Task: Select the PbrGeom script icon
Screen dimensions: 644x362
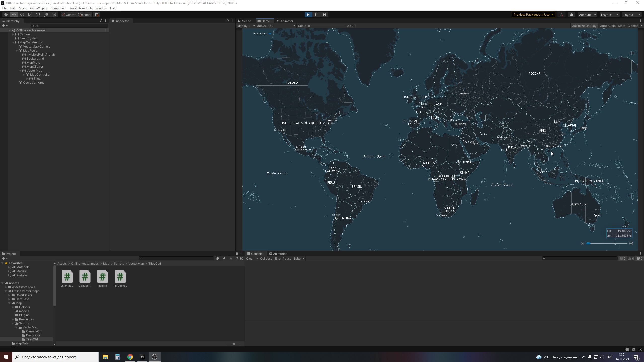Action: coord(120,276)
